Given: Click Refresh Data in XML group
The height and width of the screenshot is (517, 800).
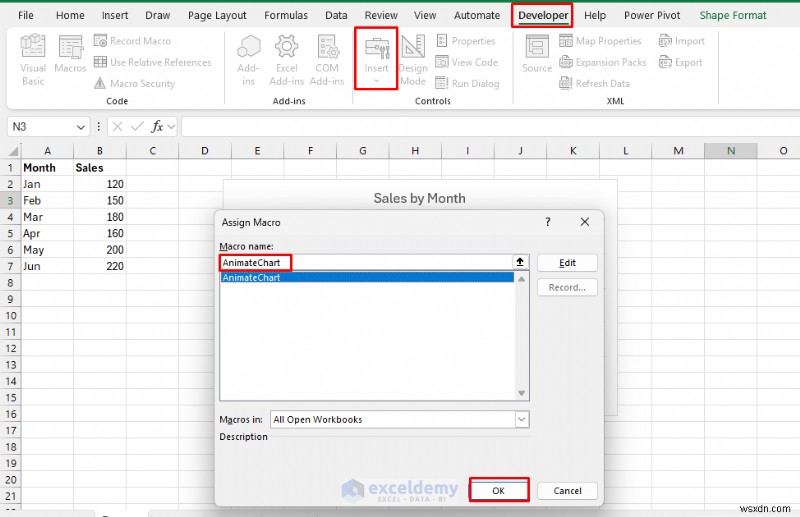Looking at the screenshot, I should click(x=594, y=83).
